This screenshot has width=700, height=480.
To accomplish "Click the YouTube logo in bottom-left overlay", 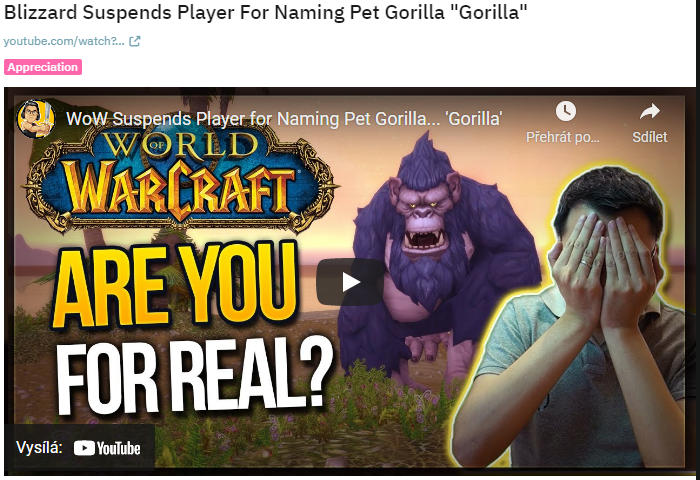I will [x=107, y=448].
